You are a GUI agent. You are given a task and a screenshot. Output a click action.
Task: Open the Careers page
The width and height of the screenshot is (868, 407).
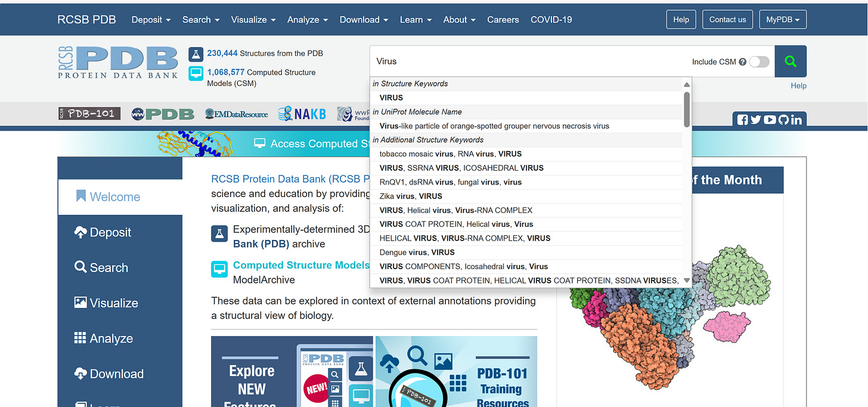[503, 20]
